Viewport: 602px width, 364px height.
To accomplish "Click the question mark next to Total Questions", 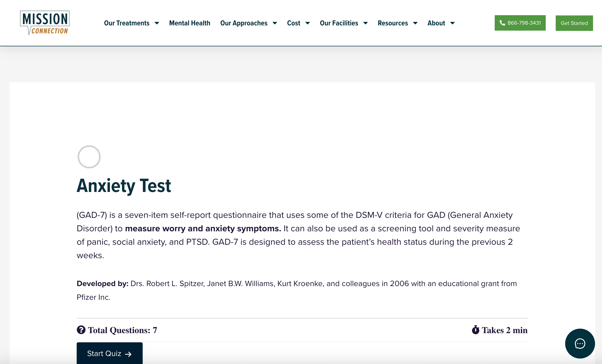I will pyautogui.click(x=81, y=330).
